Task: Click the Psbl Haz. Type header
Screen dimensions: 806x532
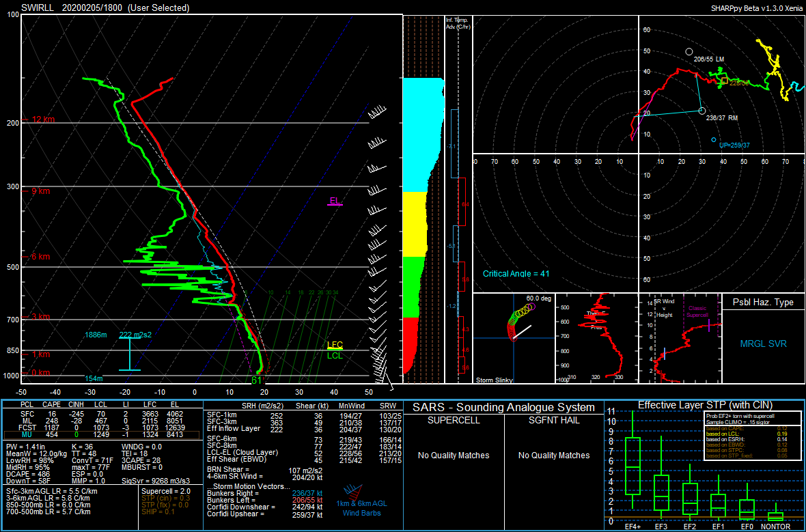Action: 763,303
